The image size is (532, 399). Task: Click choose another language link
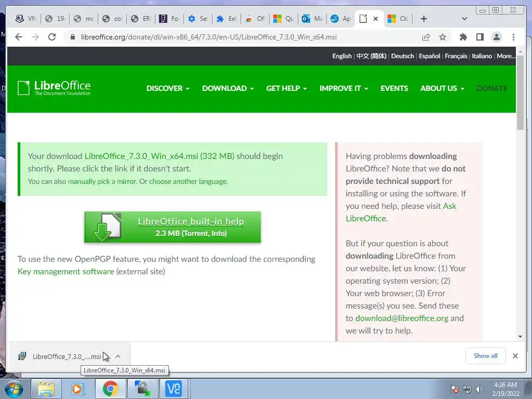[188, 181]
